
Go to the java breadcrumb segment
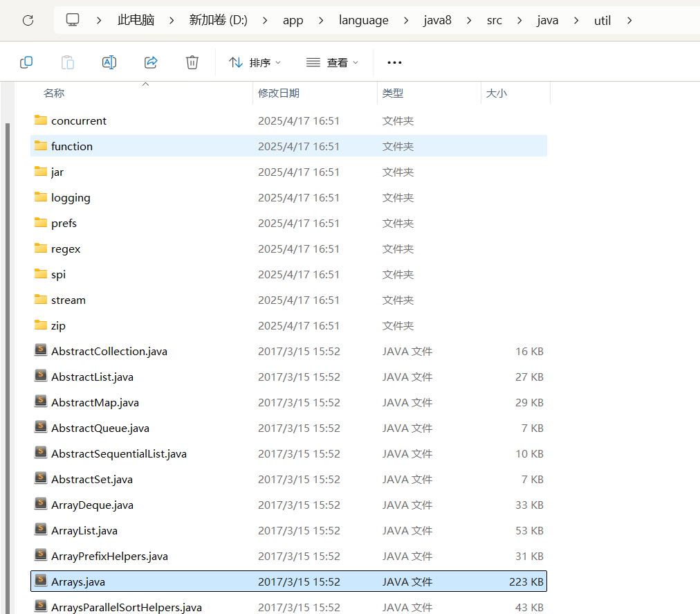548,21
